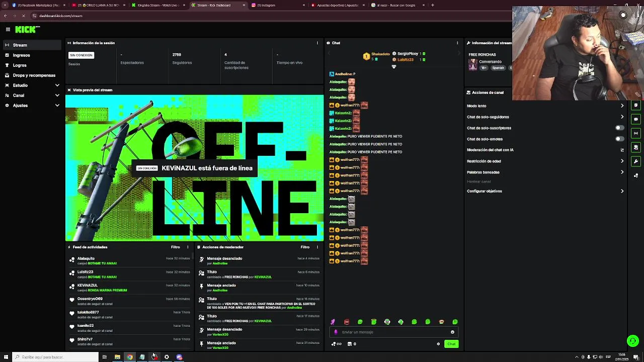Screen dimensions: 644x362
Task: Open a new browser tab
Action: 432,5
